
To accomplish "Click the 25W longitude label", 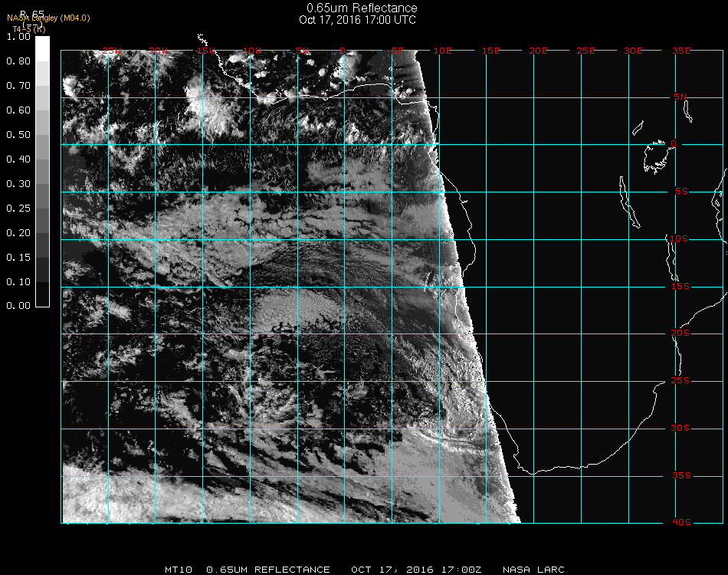I will coord(113,51).
